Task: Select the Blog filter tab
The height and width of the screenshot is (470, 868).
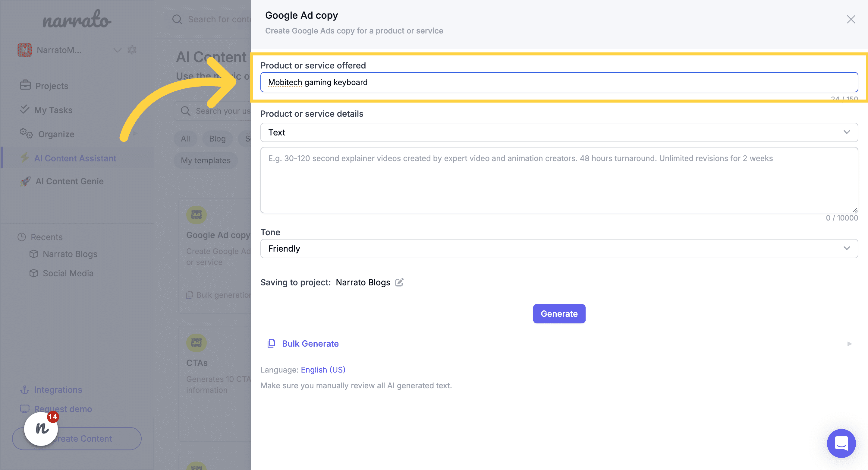Action: [x=217, y=138]
